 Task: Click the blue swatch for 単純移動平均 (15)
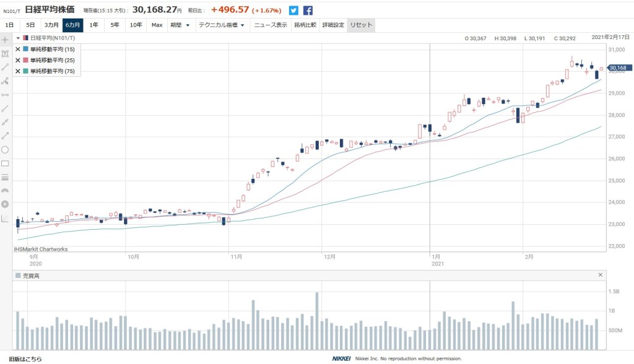[x=25, y=49]
